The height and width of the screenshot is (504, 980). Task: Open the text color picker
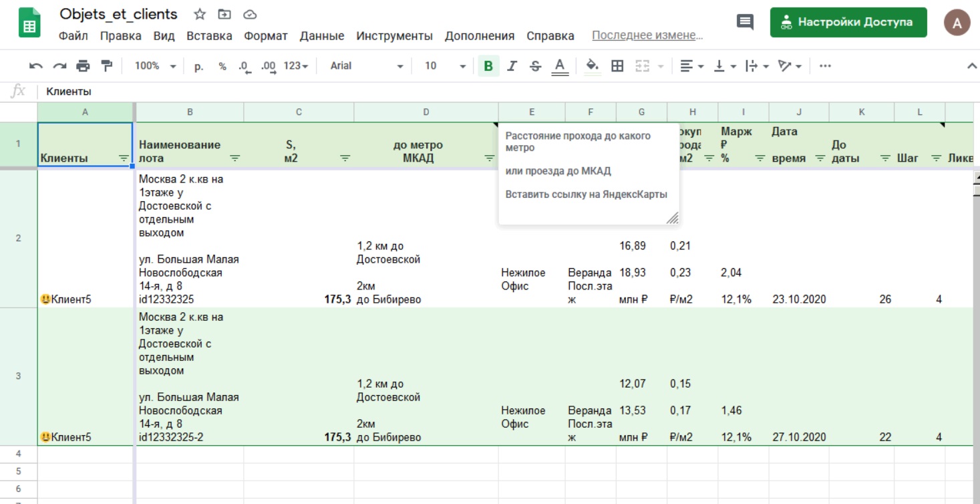(x=560, y=66)
